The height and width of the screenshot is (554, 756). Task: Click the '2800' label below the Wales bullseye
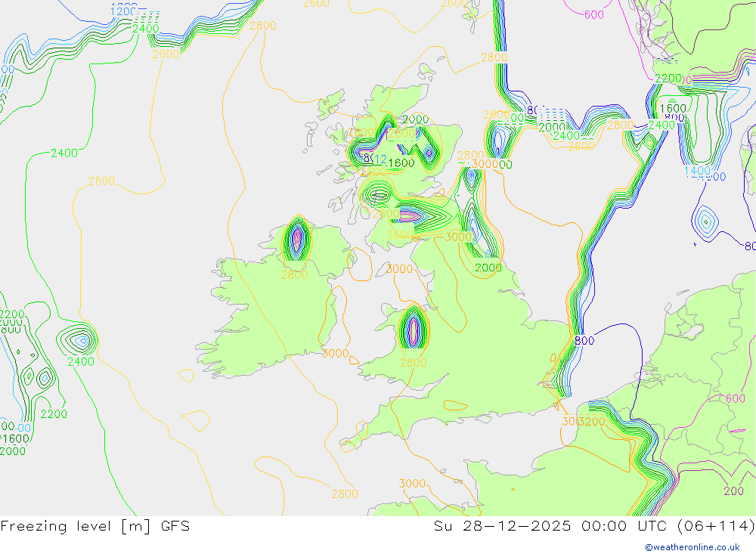tap(414, 363)
